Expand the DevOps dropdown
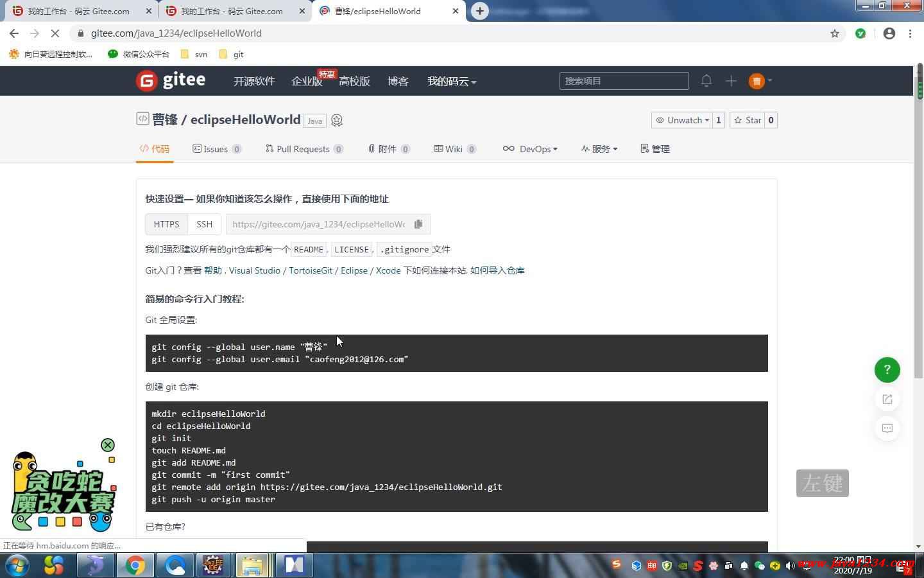 click(530, 149)
